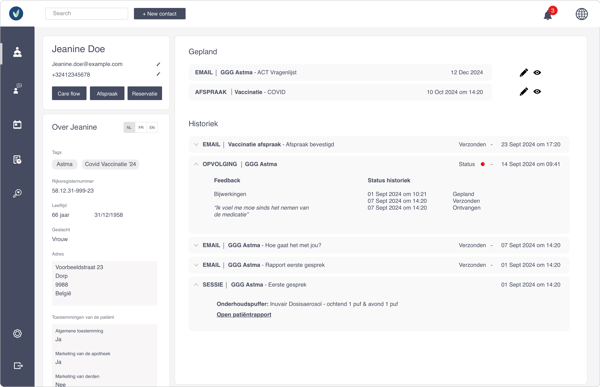Screen dimensions: 600x387
Task: Click into the Search field
Action: click(86, 13)
